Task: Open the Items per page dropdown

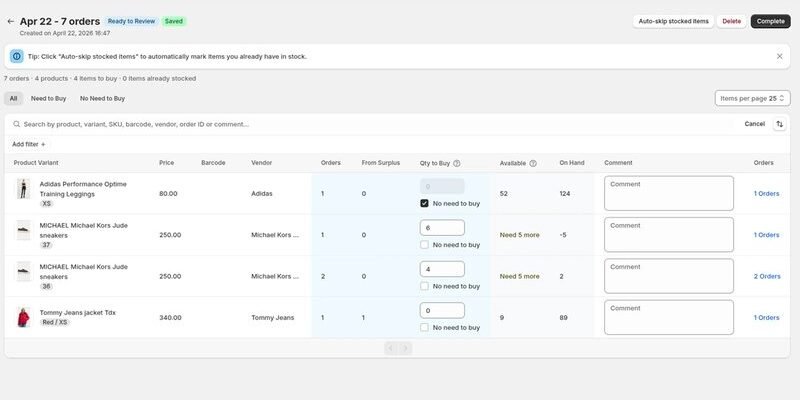Action: click(753, 98)
